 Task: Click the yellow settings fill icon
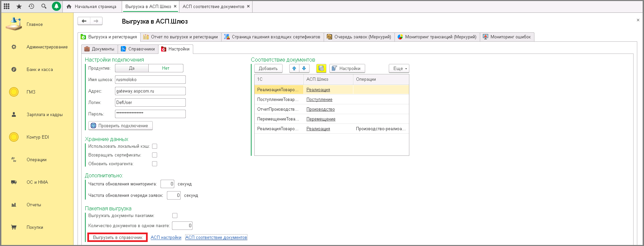pos(321,69)
